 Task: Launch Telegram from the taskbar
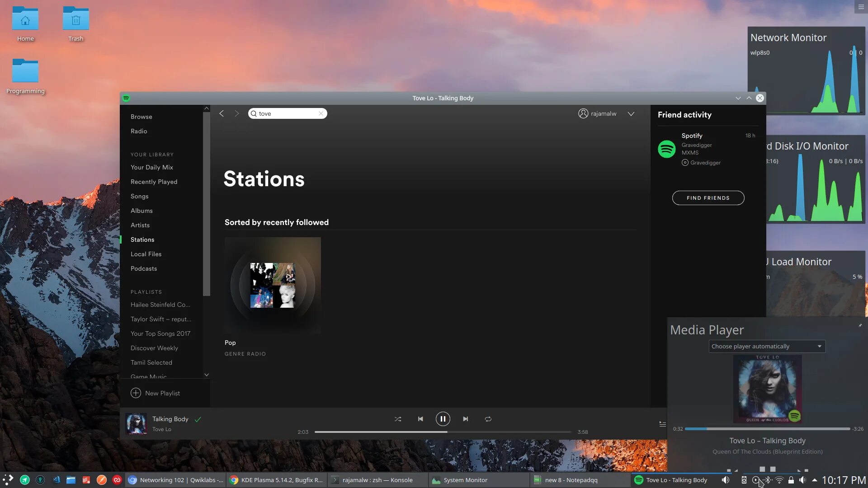click(25, 480)
